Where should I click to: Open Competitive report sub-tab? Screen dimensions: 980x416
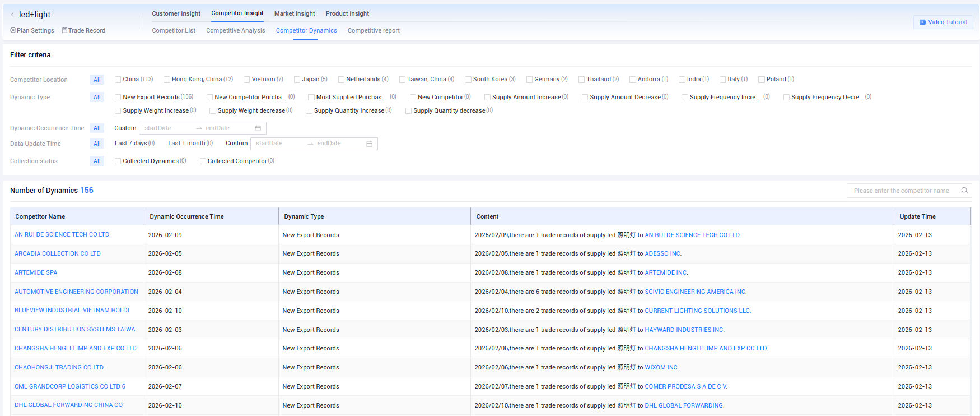pos(374,30)
